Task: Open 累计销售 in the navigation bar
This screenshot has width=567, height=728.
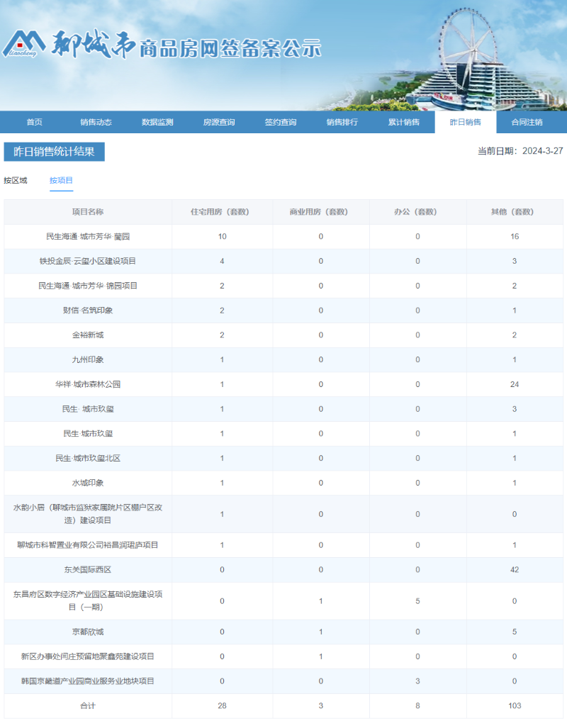Action: (x=403, y=122)
